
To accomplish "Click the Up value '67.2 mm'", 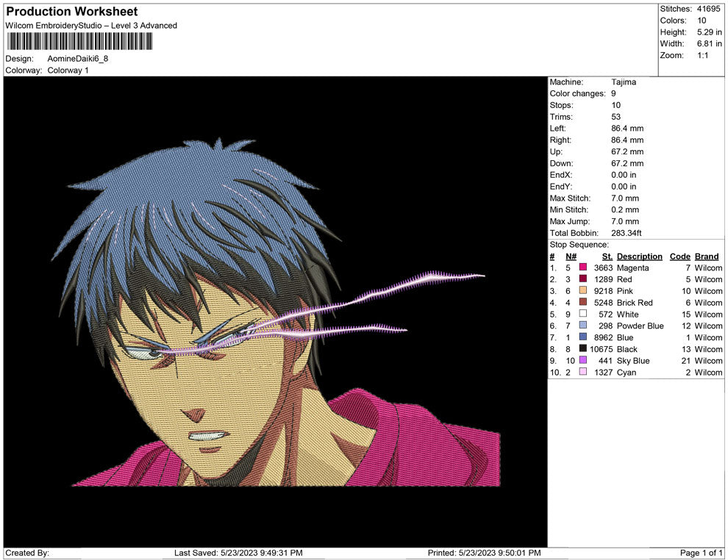I will [x=627, y=151].
